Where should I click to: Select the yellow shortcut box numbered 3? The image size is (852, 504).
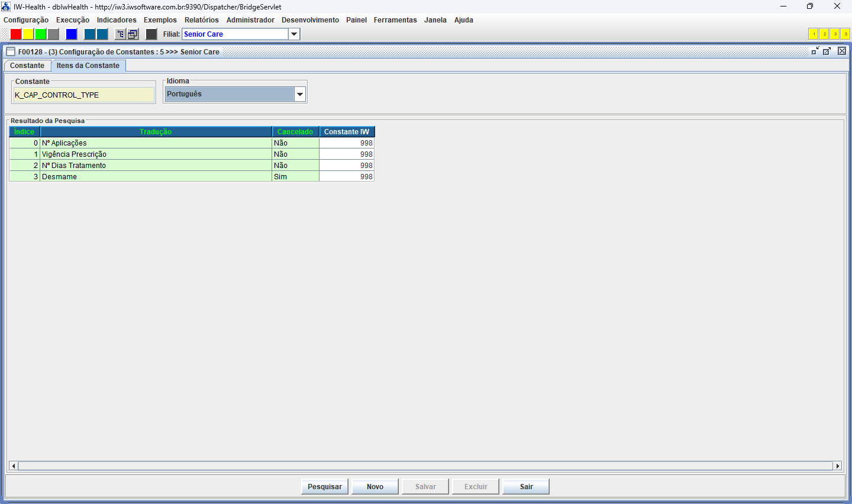835,34
